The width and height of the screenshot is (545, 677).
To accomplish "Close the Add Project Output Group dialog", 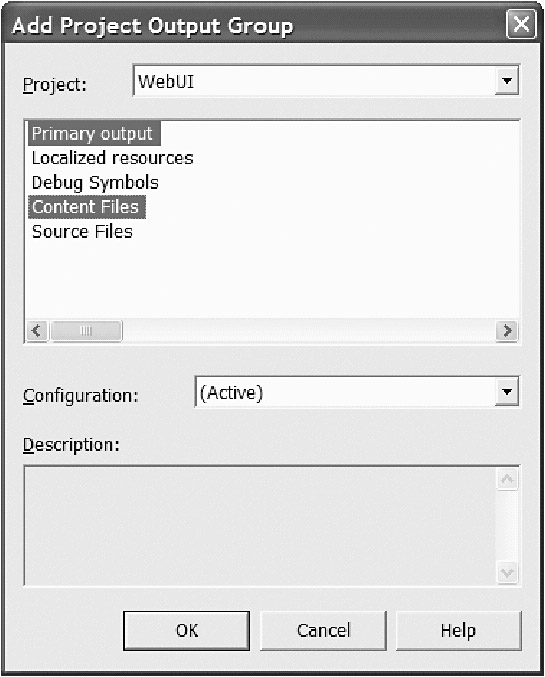I will (521, 24).
